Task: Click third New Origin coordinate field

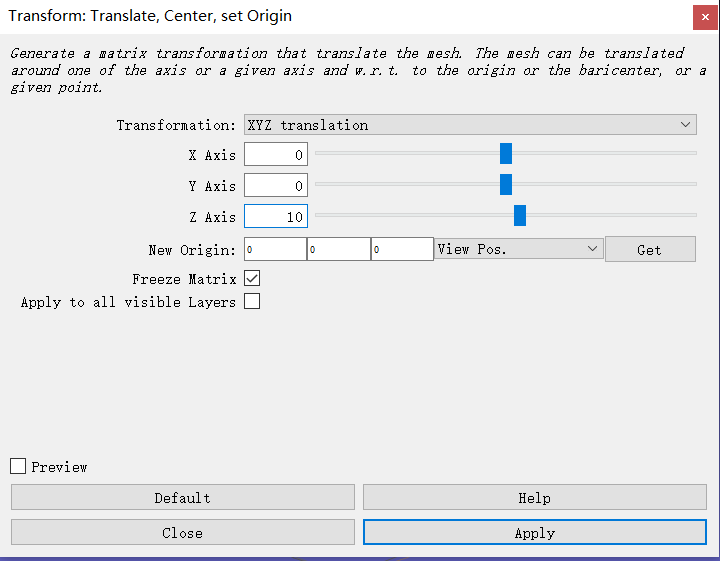Action: pos(401,249)
